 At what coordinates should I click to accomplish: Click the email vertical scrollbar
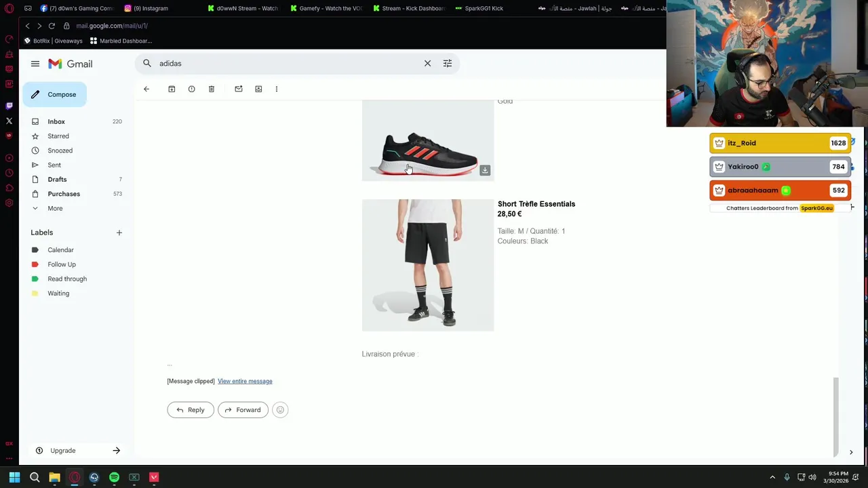(836, 417)
